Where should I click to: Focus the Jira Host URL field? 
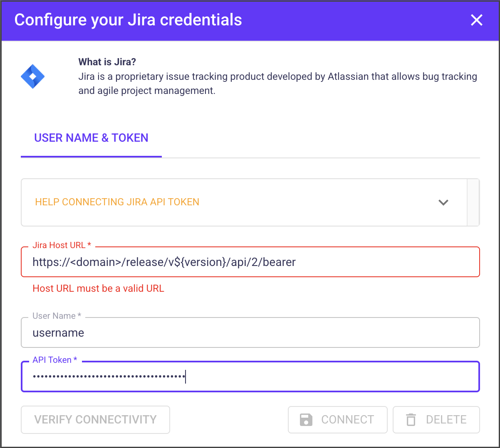coord(250,262)
